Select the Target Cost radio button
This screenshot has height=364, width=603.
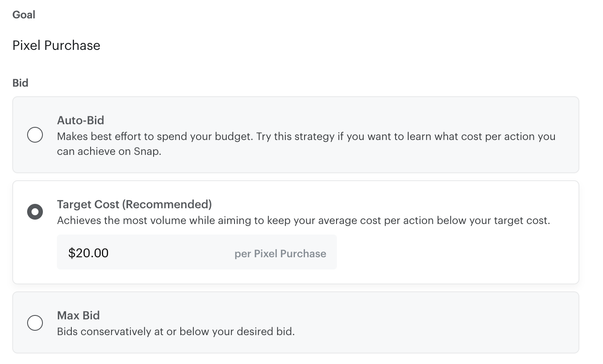(35, 212)
